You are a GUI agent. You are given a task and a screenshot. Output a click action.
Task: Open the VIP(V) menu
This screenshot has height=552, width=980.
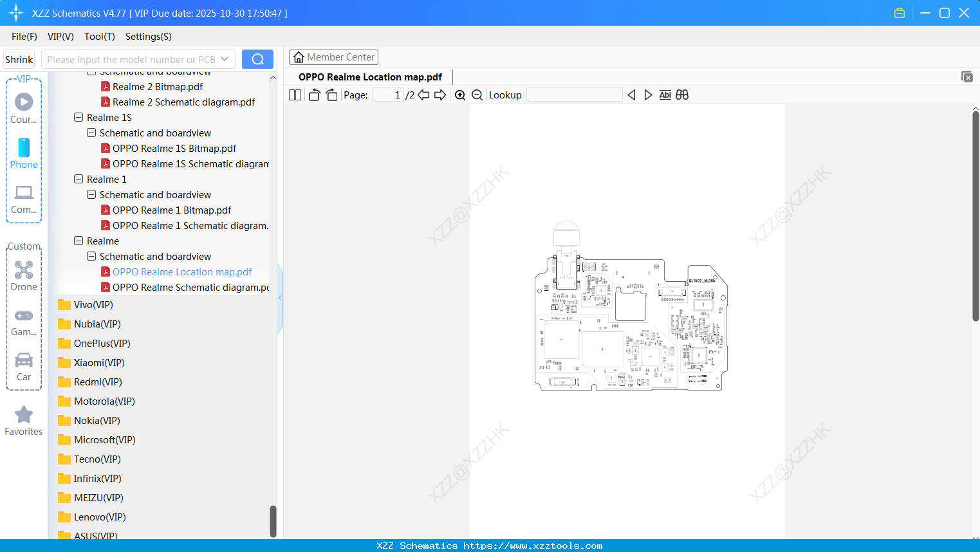[x=60, y=37]
